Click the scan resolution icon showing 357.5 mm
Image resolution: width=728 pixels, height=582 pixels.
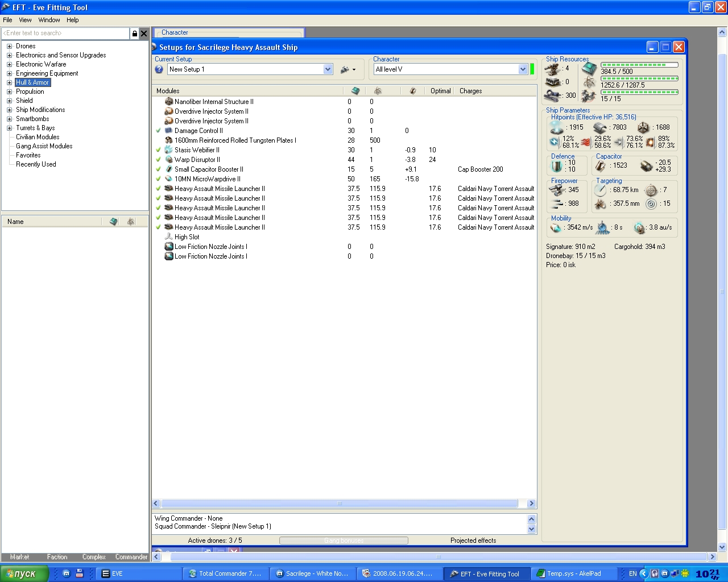(x=601, y=203)
